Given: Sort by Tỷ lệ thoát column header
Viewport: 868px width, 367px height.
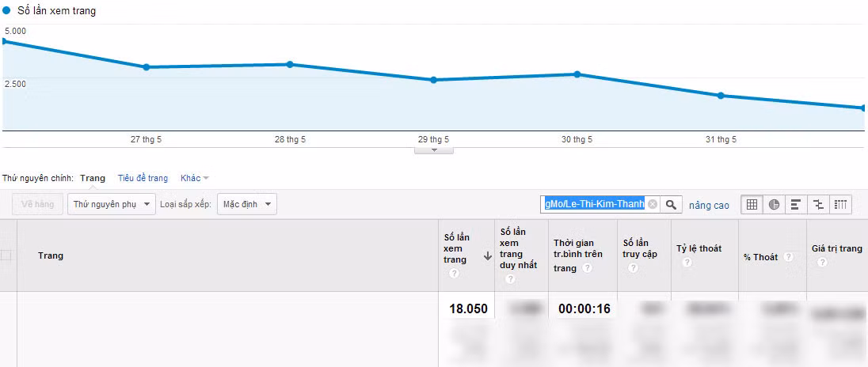Looking at the screenshot, I should coord(699,248).
